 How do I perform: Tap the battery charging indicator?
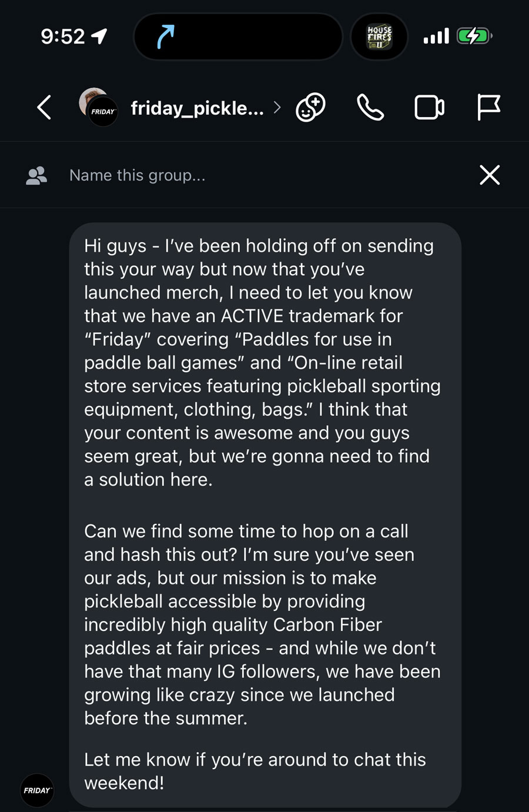(x=474, y=36)
